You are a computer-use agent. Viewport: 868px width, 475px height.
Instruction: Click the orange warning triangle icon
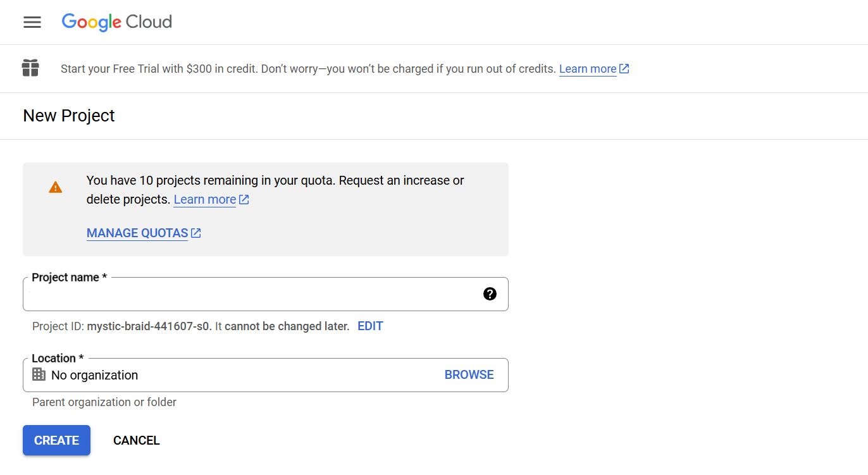click(x=56, y=187)
